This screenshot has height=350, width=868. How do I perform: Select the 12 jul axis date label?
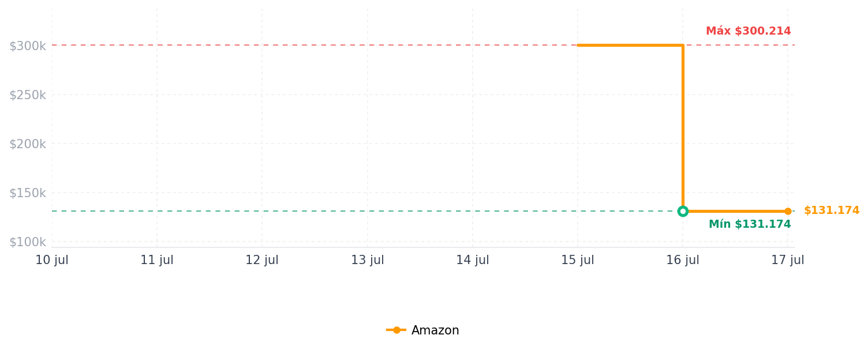coord(262,260)
